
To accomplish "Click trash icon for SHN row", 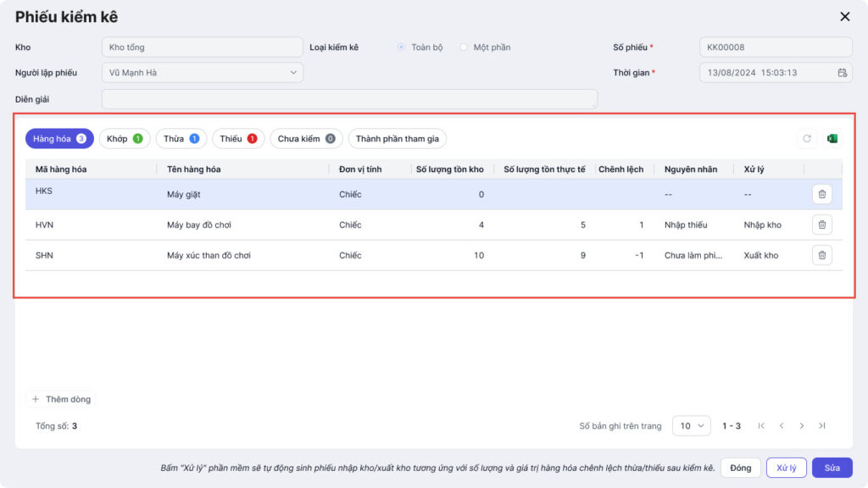I will point(821,255).
